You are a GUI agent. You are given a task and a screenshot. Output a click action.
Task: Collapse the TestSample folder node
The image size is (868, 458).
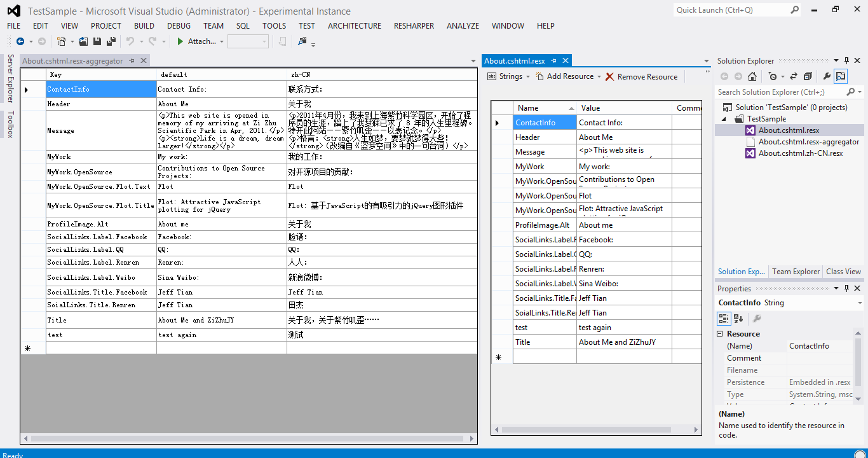pyautogui.click(x=724, y=119)
